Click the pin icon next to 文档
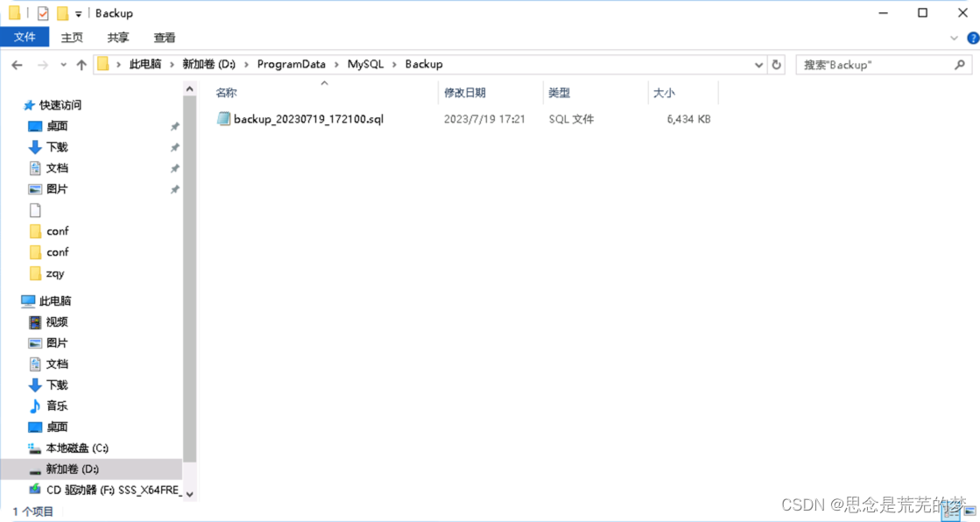 pos(175,168)
